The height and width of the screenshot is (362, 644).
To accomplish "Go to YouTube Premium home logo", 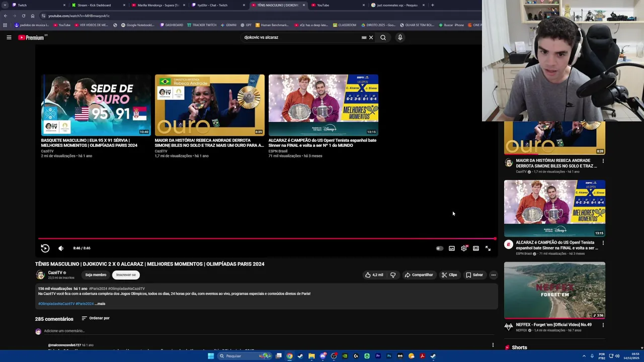I will (x=31, y=38).
